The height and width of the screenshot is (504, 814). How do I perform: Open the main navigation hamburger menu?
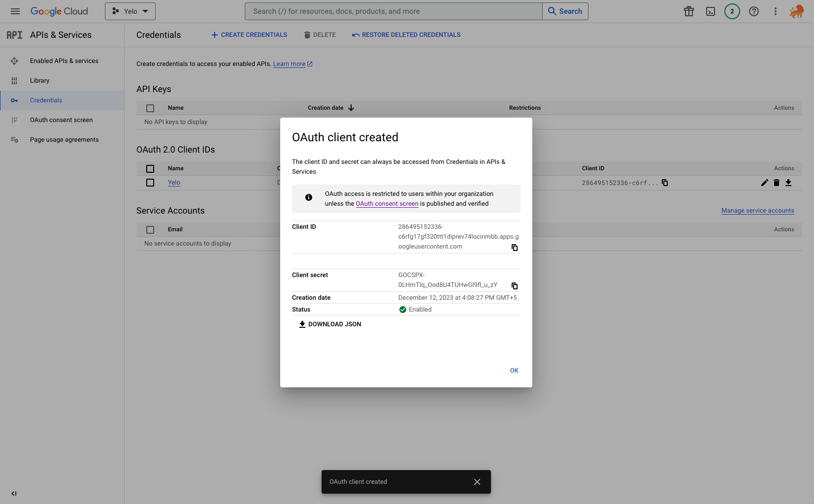15,11
